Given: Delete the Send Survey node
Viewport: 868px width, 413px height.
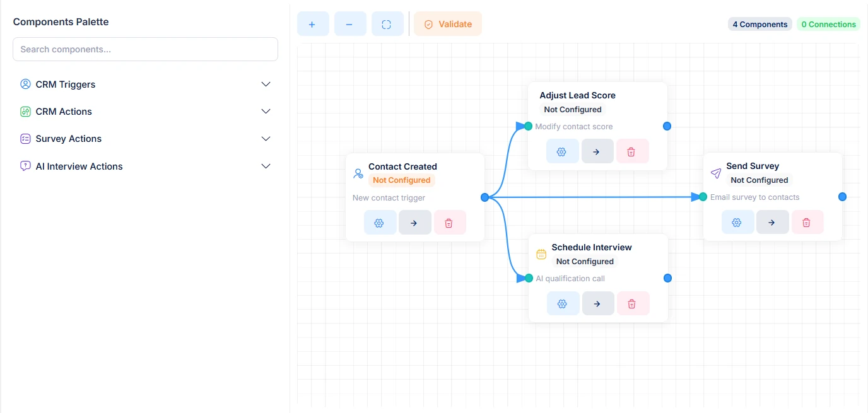Looking at the screenshot, I should coord(807,222).
